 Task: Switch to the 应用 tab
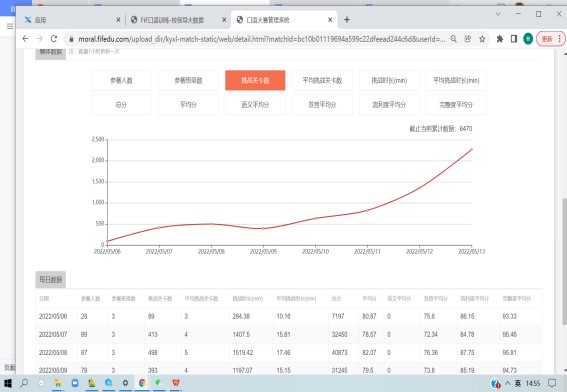(71, 20)
